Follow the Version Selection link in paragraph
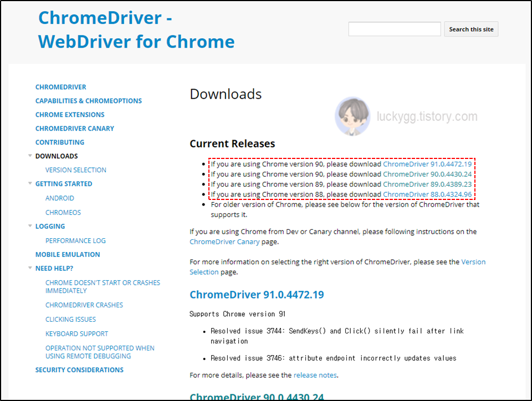532x401 pixels. [x=337, y=267]
